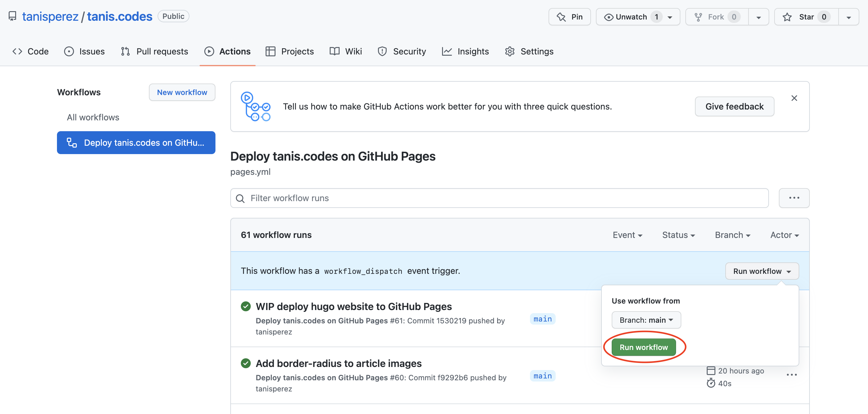Viewport: 868px width, 414px height.
Task: Open the kebab menu next to the filter bar
Action: pos(794,198)
